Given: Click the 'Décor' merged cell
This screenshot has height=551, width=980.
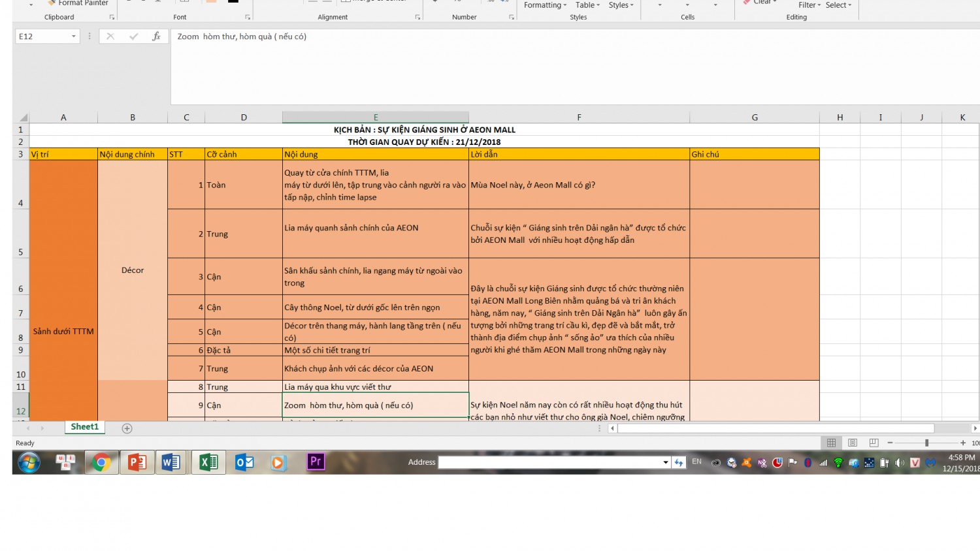Looking at the screenshot, I should (x=133, y=270).
